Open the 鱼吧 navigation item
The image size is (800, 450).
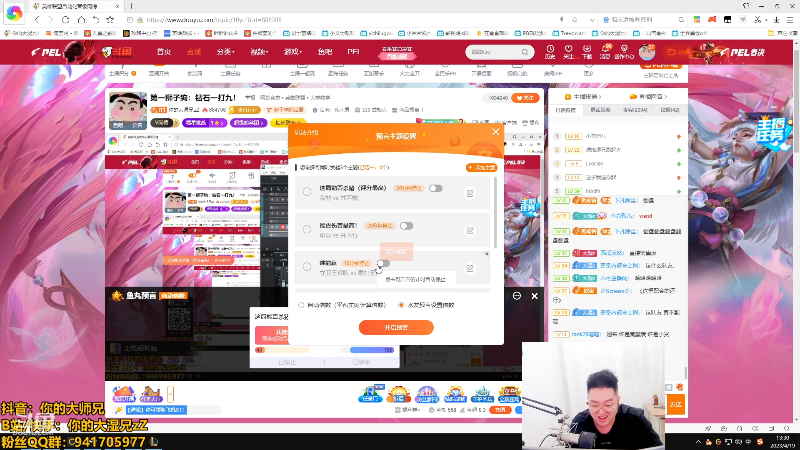324,52
